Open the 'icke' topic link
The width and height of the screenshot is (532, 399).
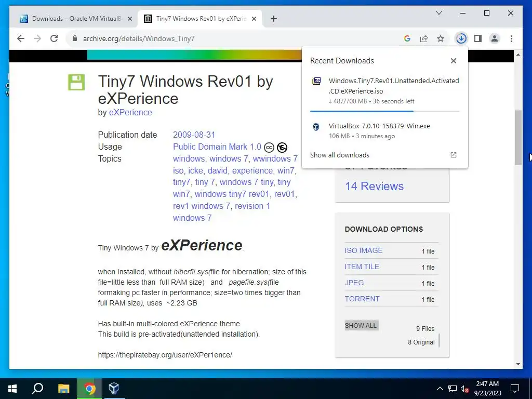pyautogui.click(x=195, y=170)
